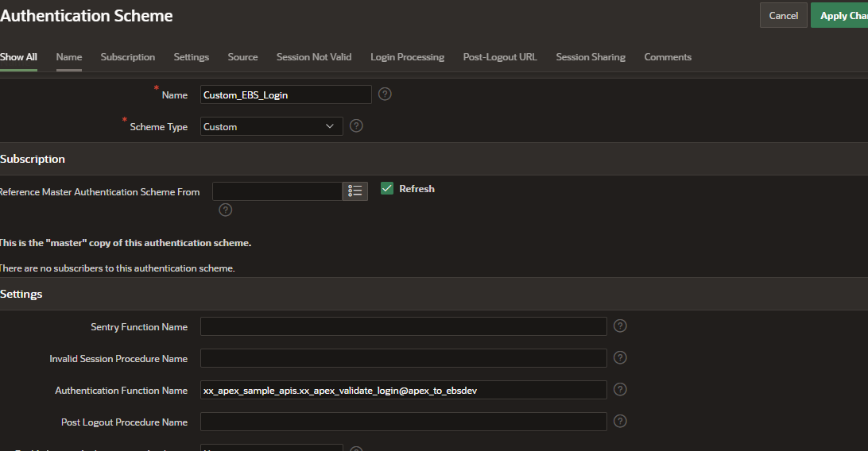Viewport: 868px width, 451px height.
Task: Click the Settings section heading
Action: (21, 294)
